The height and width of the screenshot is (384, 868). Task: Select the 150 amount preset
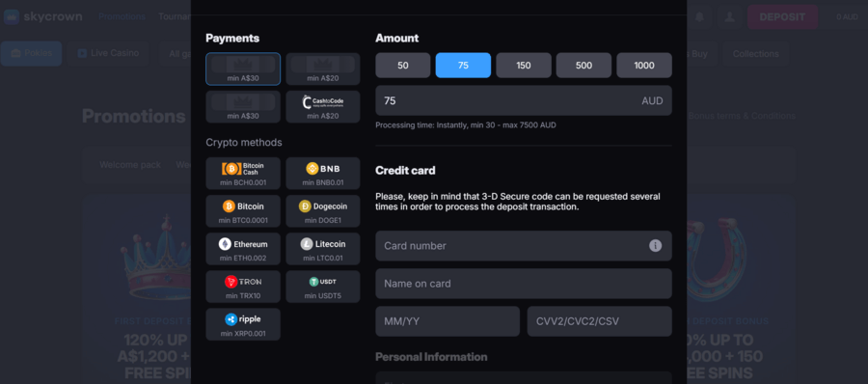tap(523, 66)
